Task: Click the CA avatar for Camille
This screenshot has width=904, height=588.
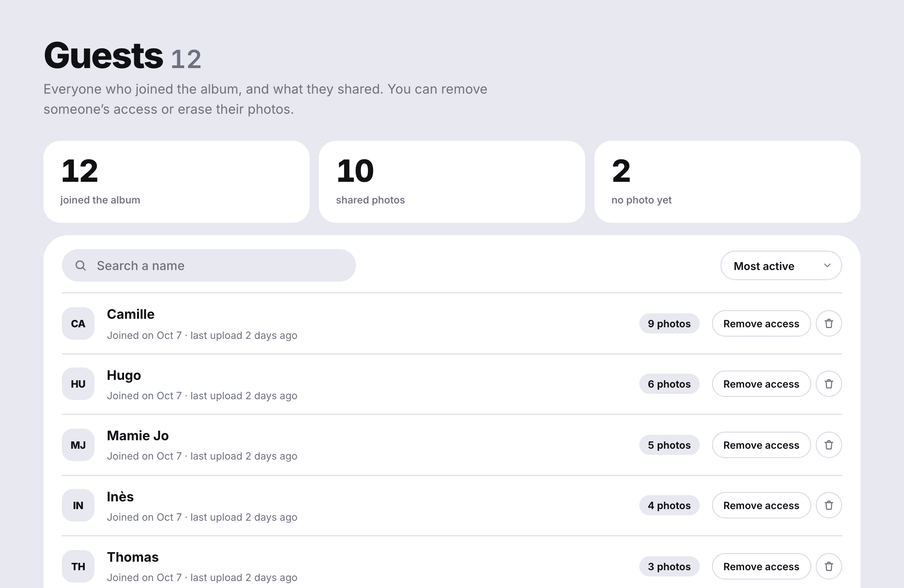Action: 78,323
